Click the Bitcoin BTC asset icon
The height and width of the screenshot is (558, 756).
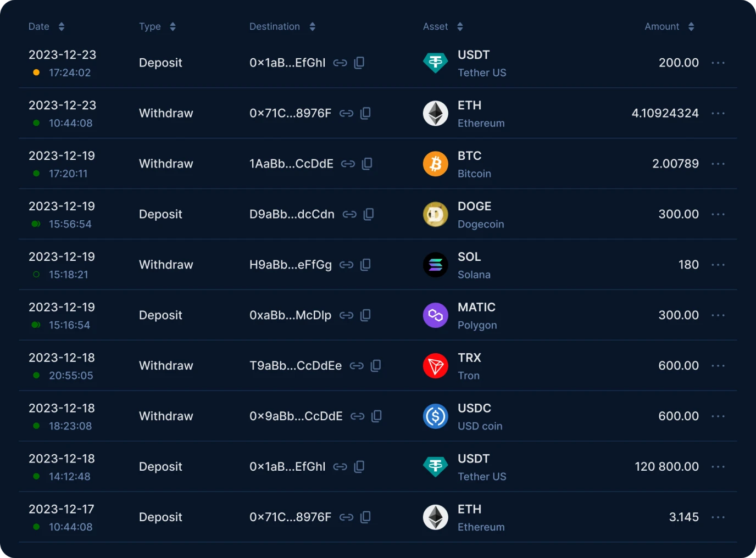(436, 164)
